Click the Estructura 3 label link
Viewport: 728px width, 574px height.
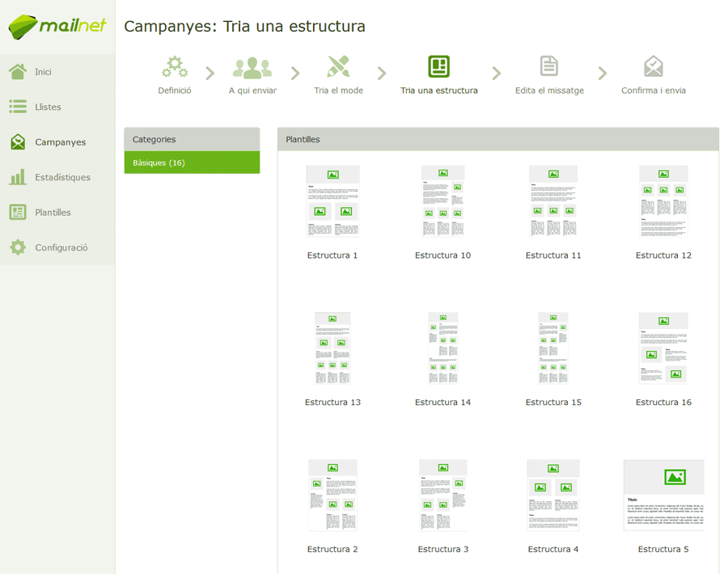click(x=443, y=550)
